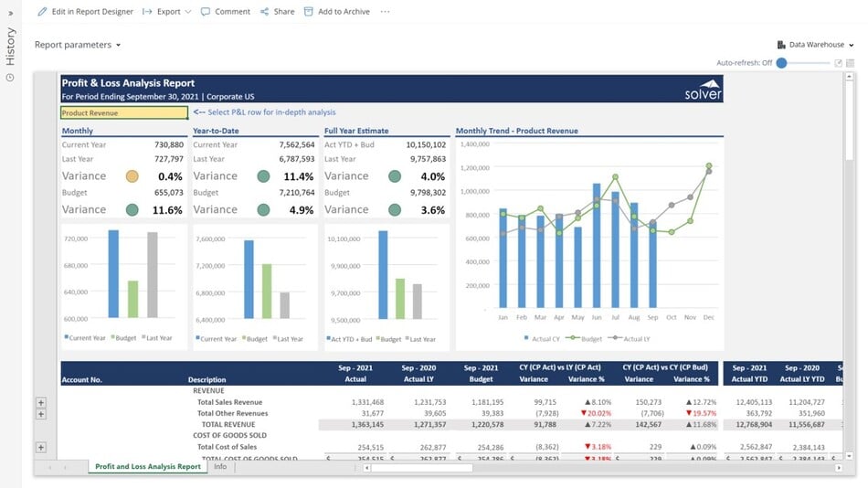Viewport: 868px width, 488px height.
Task: Open the more options ellipsis menu
Action: pos(385,12)
